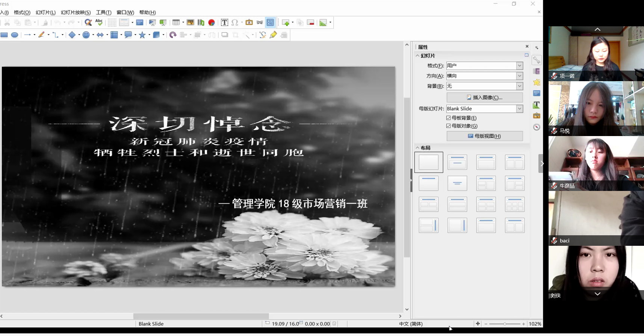Open the Navigator compass in the sidebar

(537, 127)
